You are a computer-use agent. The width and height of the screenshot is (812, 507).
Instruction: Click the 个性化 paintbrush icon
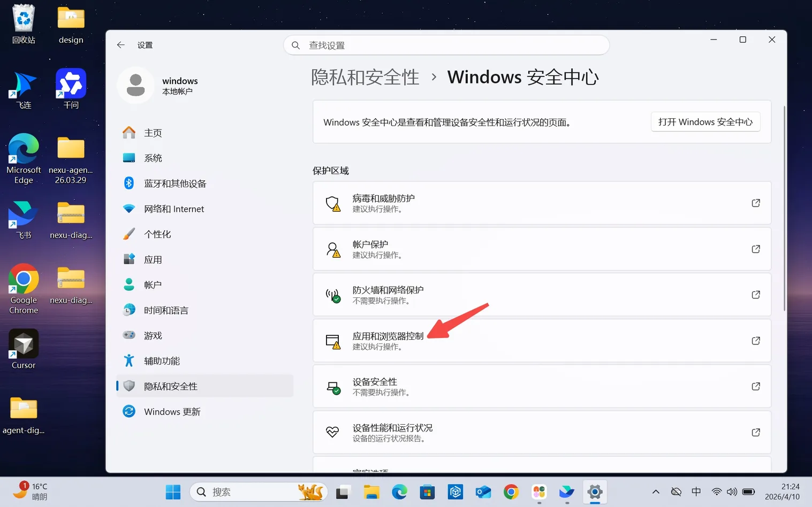click(x=128, y=234)
